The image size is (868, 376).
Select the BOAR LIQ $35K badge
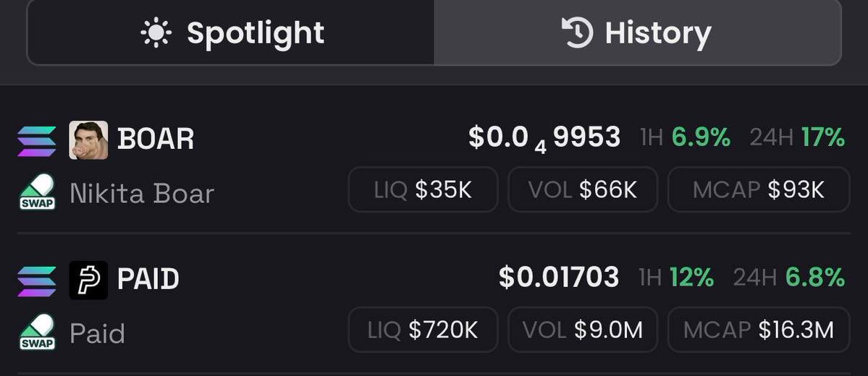coord(423,189)
